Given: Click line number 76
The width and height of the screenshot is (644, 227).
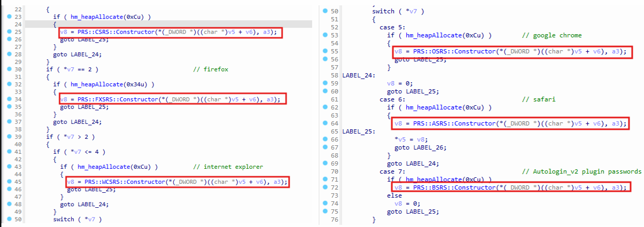Looking at the screenshot, I should pyautogui.click(x=335, y=220).
